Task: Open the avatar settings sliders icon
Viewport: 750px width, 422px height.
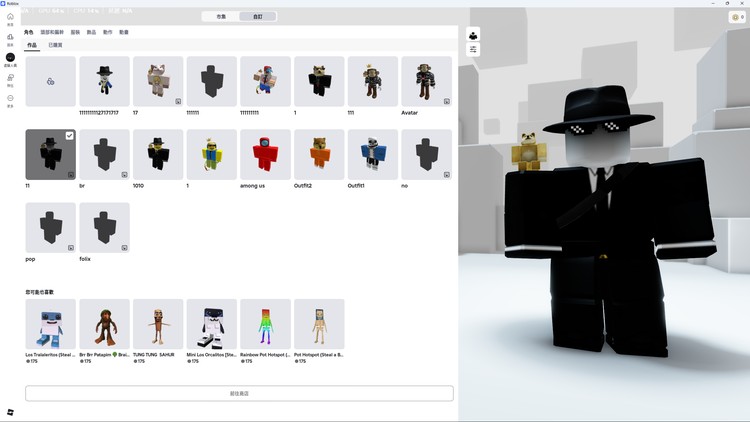Action: click(473, 49)
